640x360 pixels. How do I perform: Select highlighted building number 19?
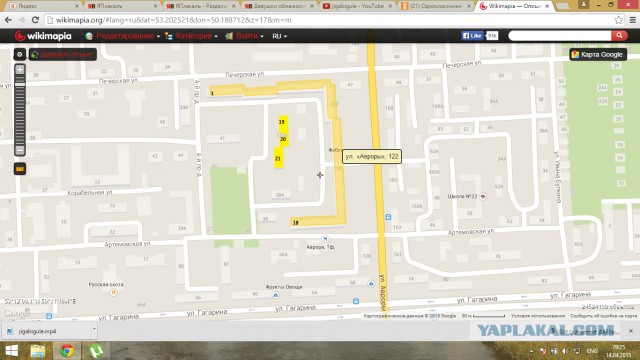(x=282, y=122)
